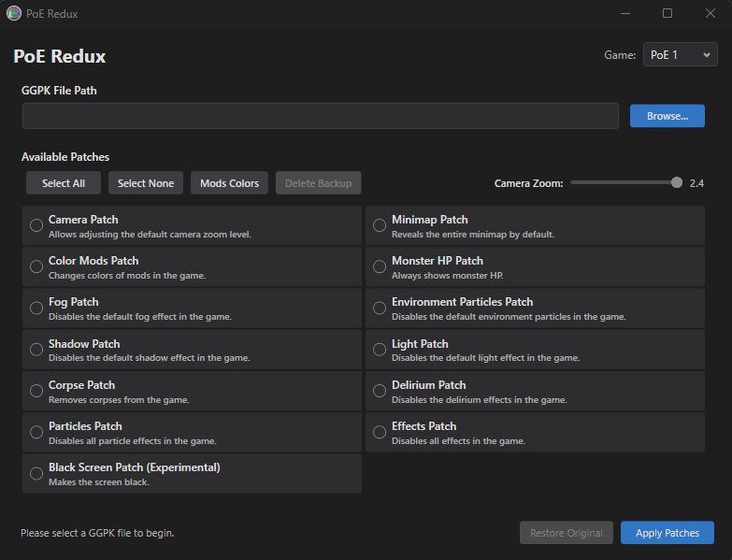Turn on the Delirium Patch option
Image resolution: width=732 pixels, height=560 pixels.
coord(380,391)
